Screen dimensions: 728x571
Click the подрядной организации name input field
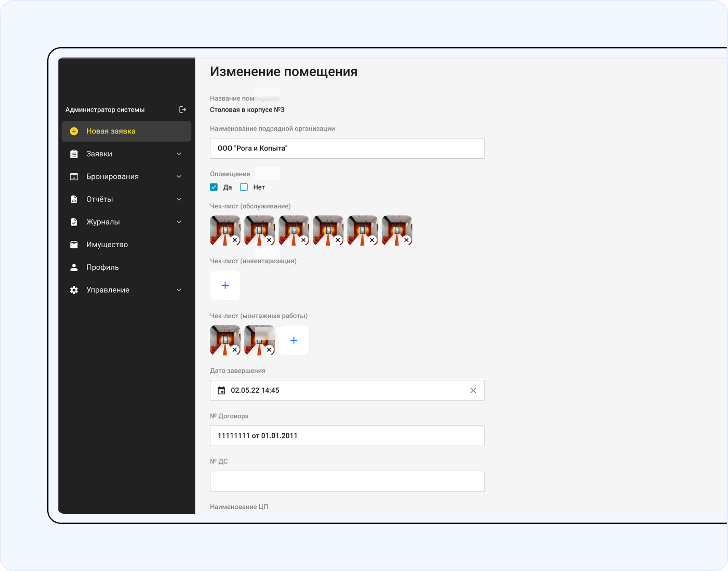click(347, 148)
